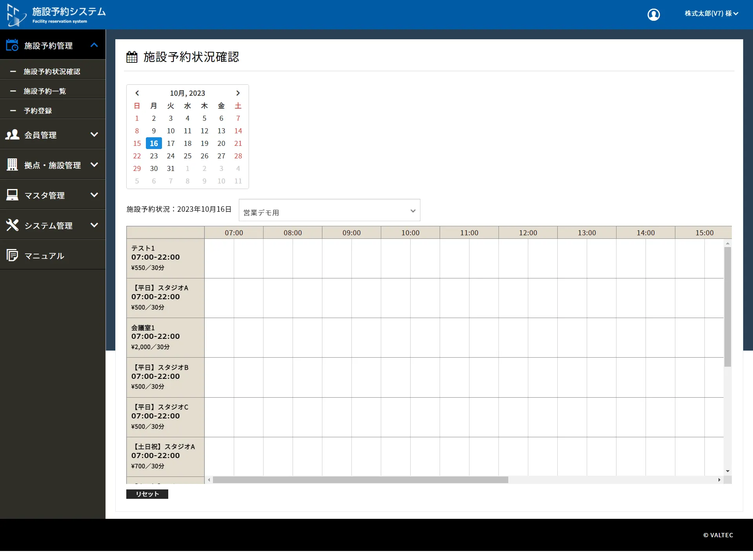Screen dimensions: 753x560
Task: Click the calendar icon beside 施設予約状況確認 heading
Action: [x=132, y=57]
